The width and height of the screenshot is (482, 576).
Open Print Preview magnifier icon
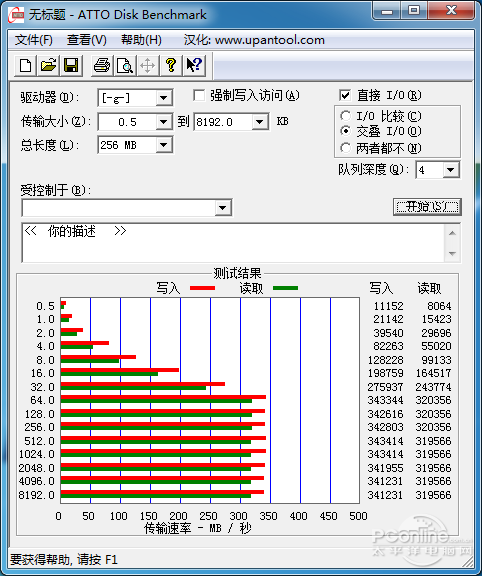pyautogui.click(x=125, y=66)
